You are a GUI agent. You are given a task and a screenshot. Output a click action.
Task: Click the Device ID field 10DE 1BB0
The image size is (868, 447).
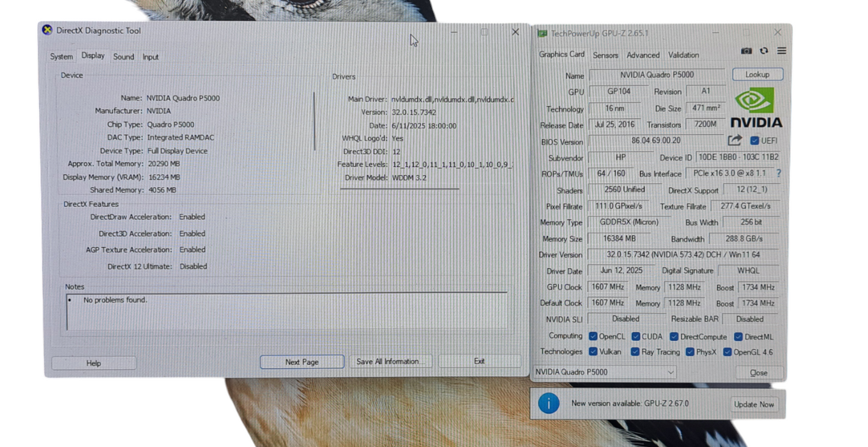click(x=738, y=157)
